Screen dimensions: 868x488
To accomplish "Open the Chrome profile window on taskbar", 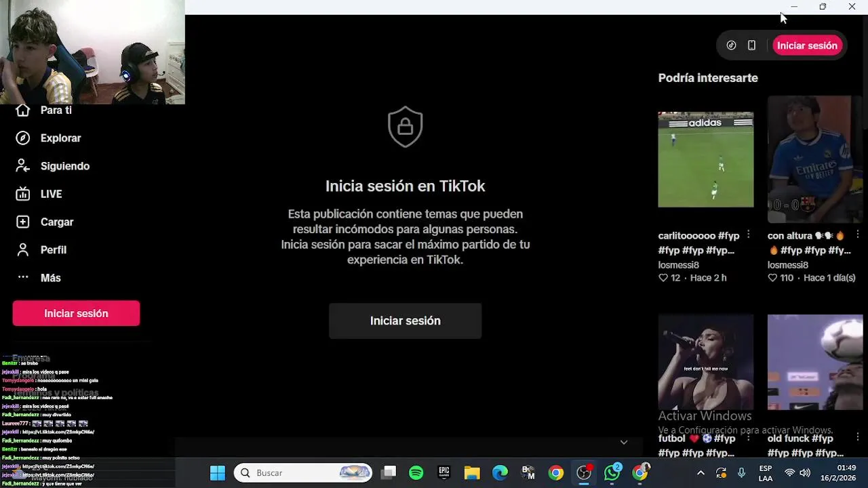I will point(641,473).
